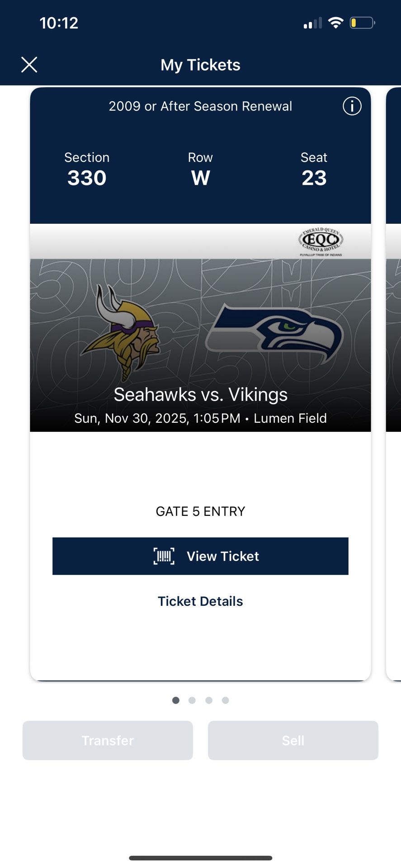Close the My Tickets screen

[29, 64]
